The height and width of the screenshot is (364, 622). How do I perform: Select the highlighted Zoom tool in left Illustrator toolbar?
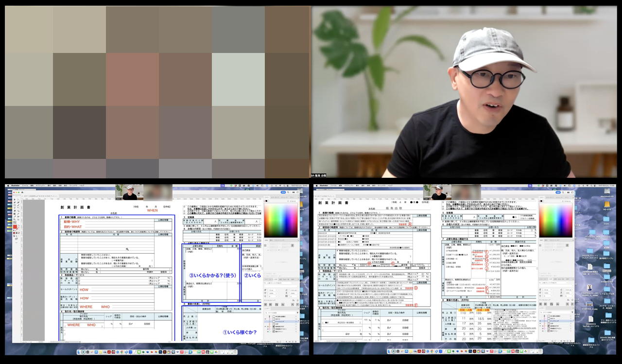coord(15,222)
